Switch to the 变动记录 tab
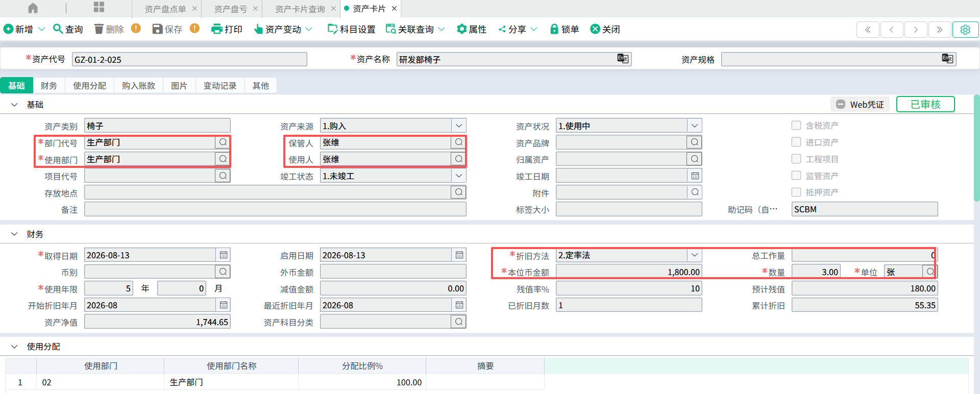 (220, 85)
